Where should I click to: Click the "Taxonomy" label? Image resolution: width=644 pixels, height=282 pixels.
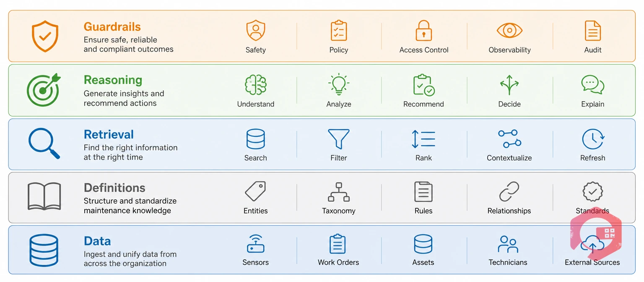pyautogui.click(x=339, y=211)
